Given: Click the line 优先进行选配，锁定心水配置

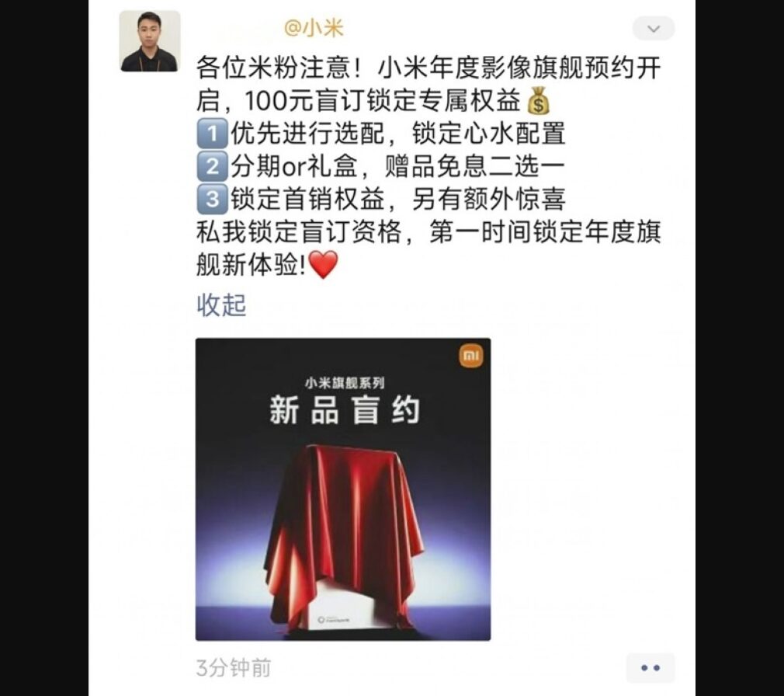Looking at the screenshot, I should pyautogui.click(x=398, y=134).
